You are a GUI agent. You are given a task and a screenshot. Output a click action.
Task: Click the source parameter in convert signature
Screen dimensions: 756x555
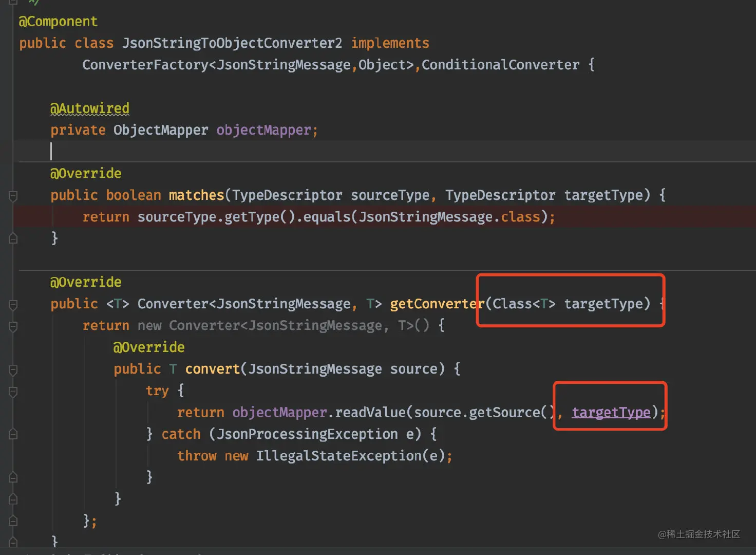click(x=414, y=369)
